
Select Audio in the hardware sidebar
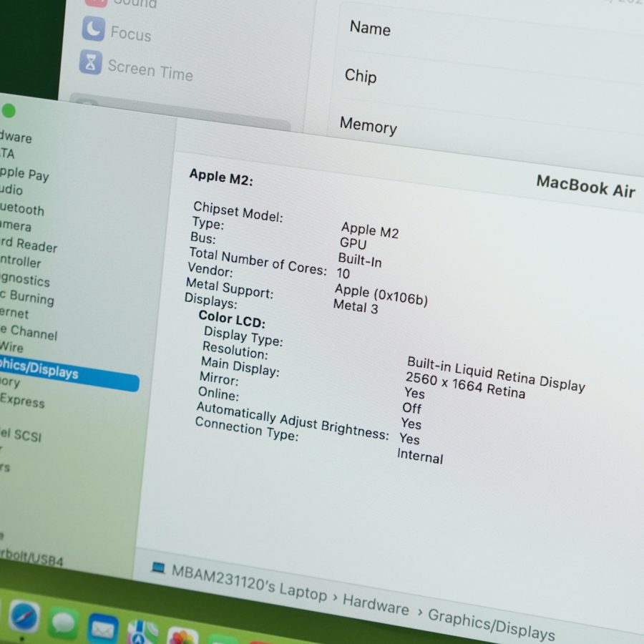pyautogui.click(x=11, y=190)
